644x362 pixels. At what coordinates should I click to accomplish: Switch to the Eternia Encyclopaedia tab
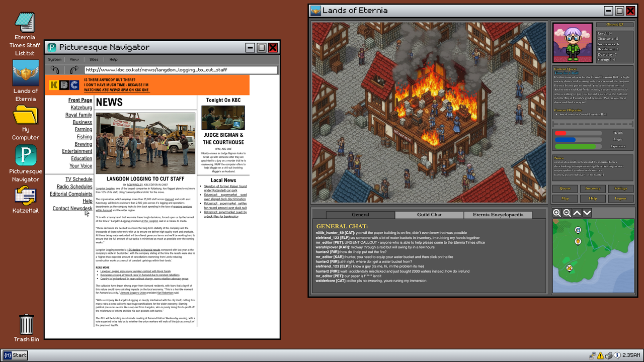[x=498, y=215]
